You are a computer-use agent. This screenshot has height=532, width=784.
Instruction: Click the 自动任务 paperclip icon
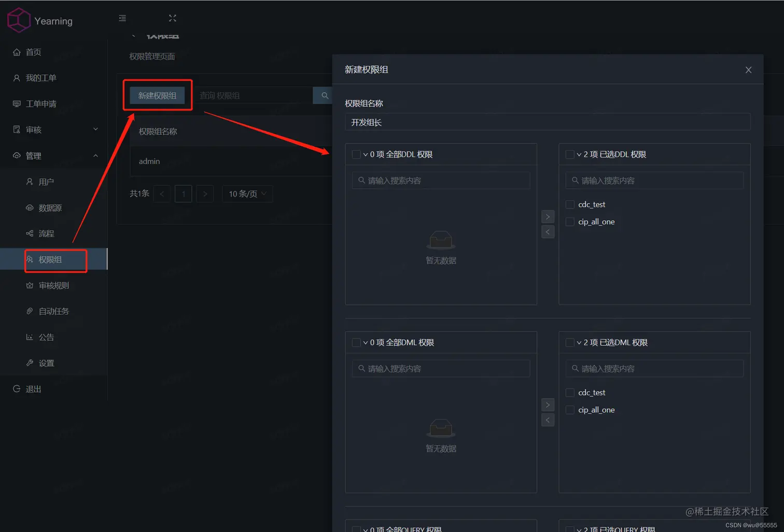tap(30, 311)
